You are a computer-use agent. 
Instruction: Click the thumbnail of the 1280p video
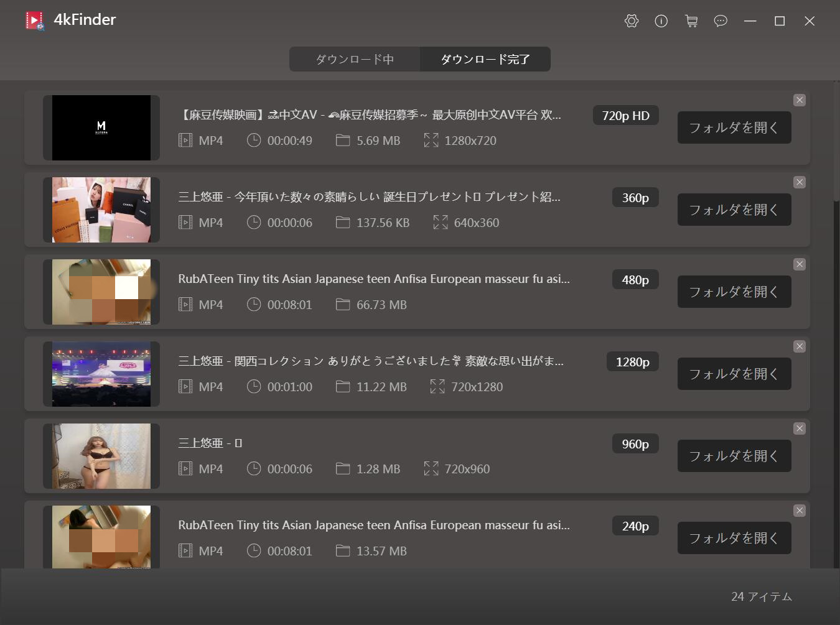click(x=101, y=374)
